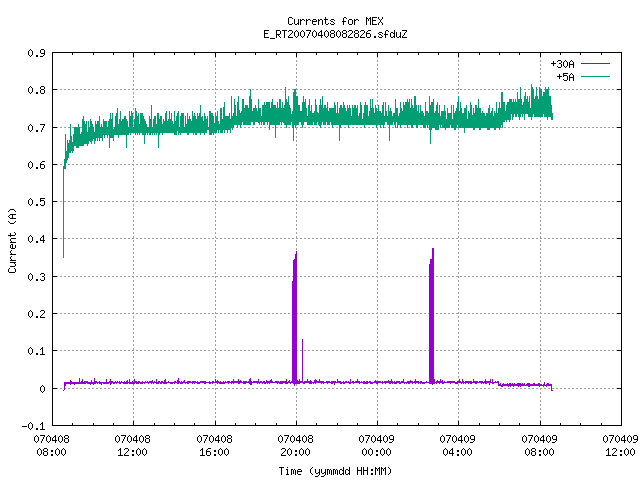Click the 'Time (yymmdd HH:MM)' x-axis label
Screen dimensions: 640x480
point(335,471)
